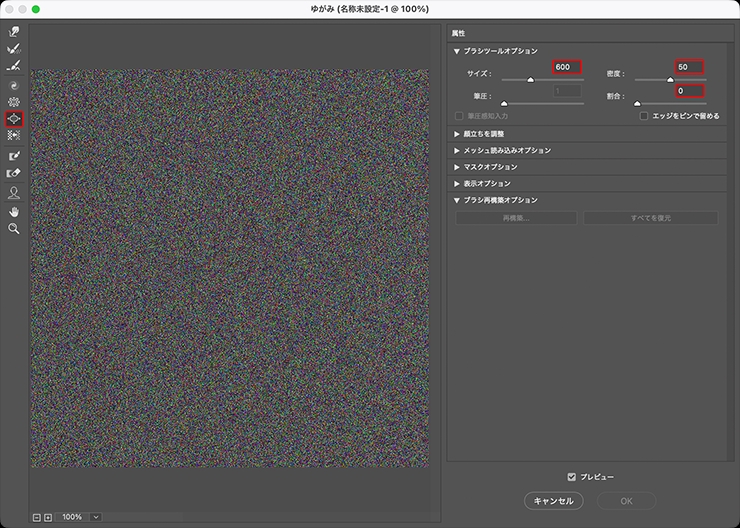
Task: Select the Twirl Clockwise tool
Action: tap(14, 86)
